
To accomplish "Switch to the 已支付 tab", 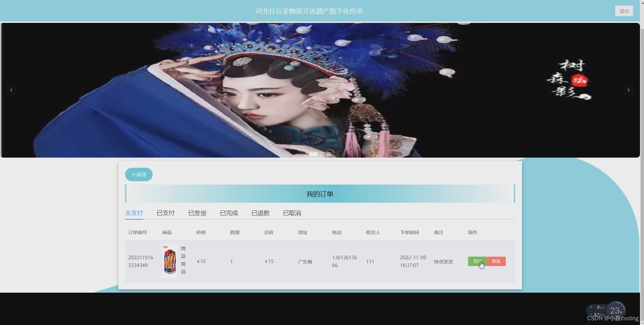I will 165,213.
